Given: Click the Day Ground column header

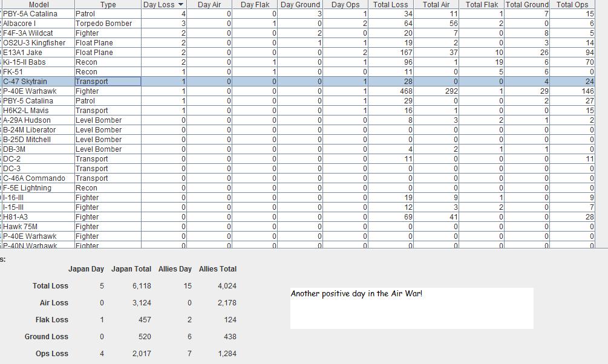Looking at the screenshot, I should (300, 4).
